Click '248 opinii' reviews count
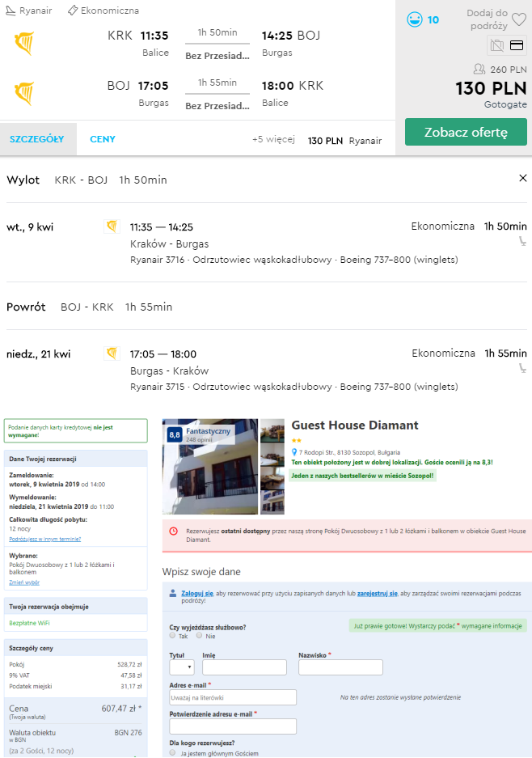 point(199,440)
